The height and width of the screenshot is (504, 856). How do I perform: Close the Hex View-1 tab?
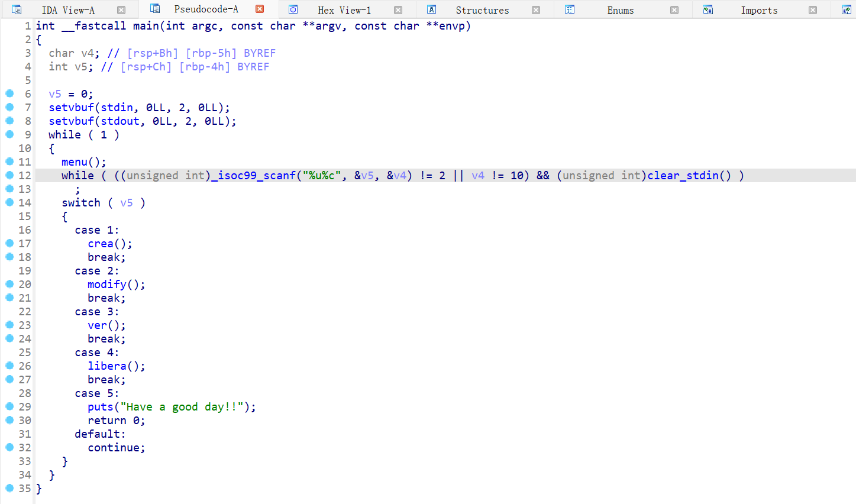pyautogui.click(x=398, y=10)
